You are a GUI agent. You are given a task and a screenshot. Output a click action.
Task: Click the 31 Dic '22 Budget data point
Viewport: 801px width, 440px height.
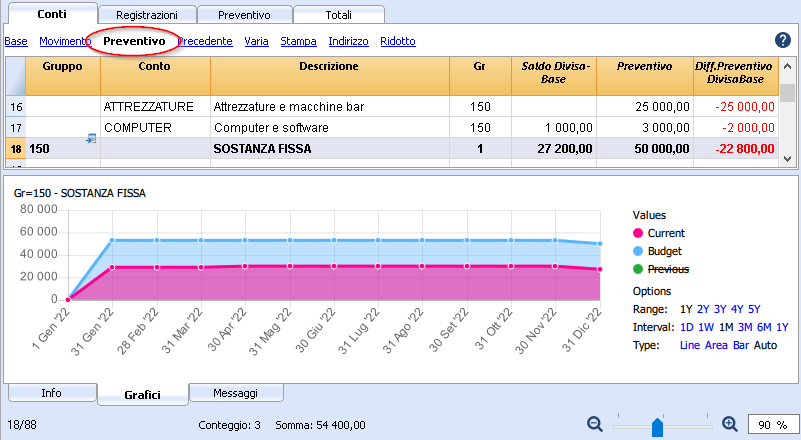click(x=600, y=244)
